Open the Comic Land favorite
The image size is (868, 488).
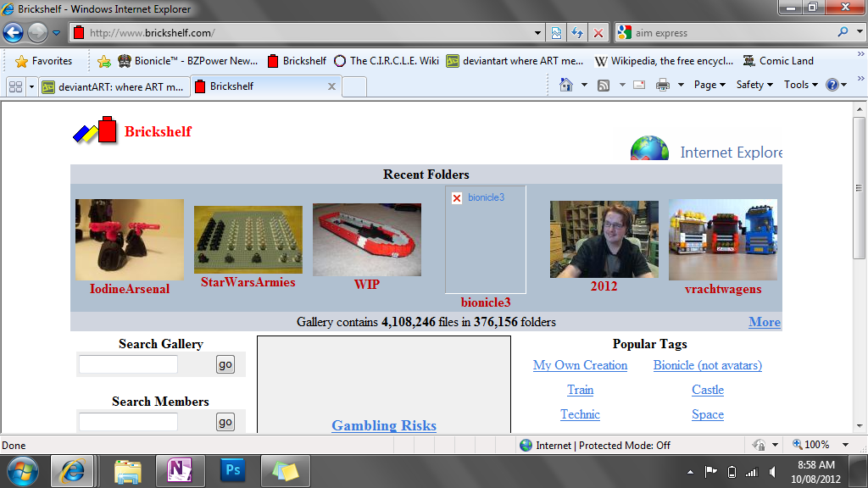coord(778,61)
